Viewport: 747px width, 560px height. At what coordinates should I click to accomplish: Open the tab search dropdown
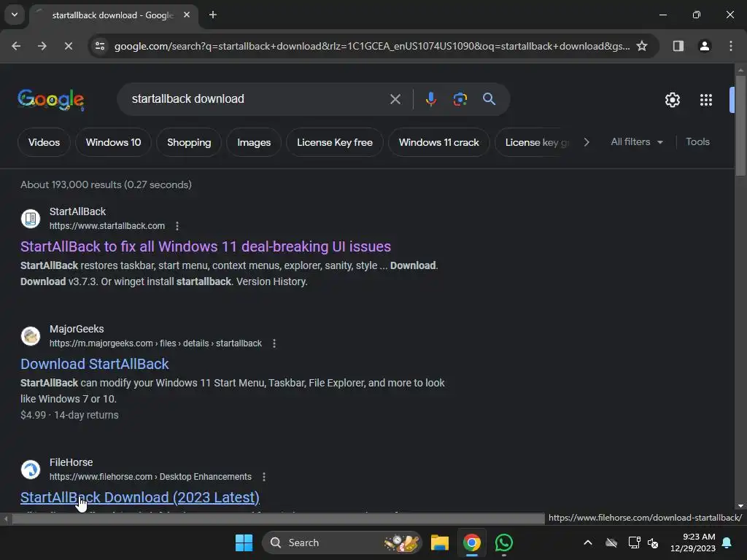point(15,15)
